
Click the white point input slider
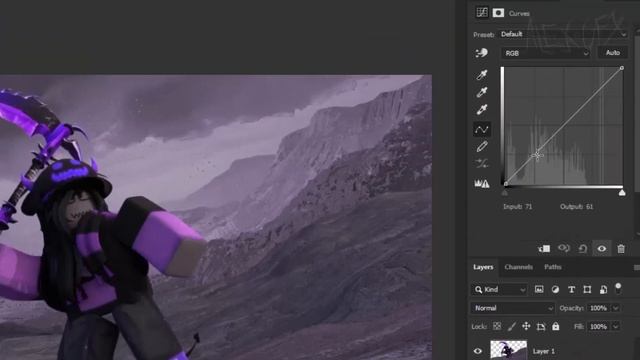[x=622, y=192]
